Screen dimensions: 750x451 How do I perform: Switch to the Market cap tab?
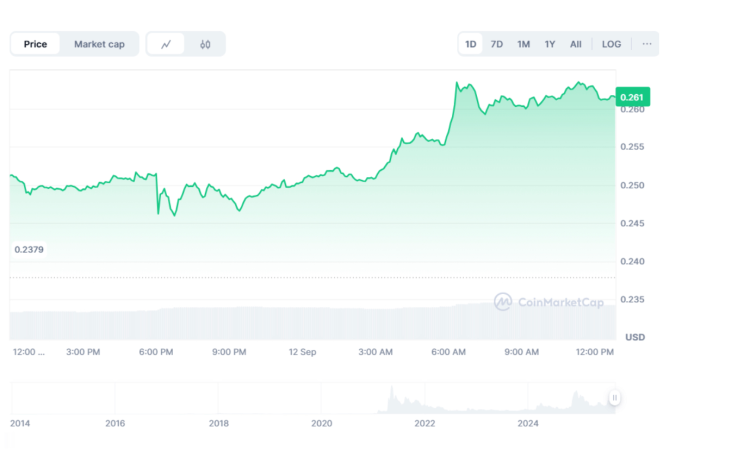point(99,44)
